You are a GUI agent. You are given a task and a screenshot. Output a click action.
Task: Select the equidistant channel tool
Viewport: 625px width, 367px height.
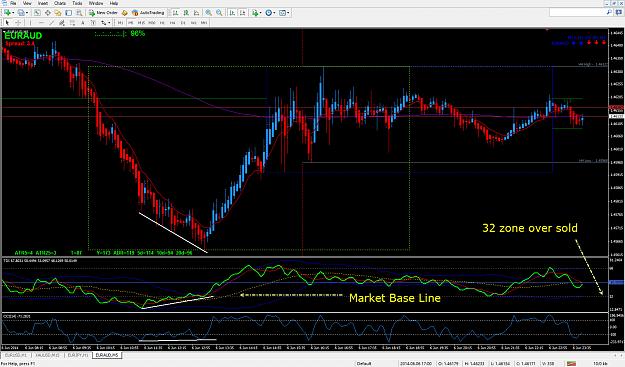62,23
